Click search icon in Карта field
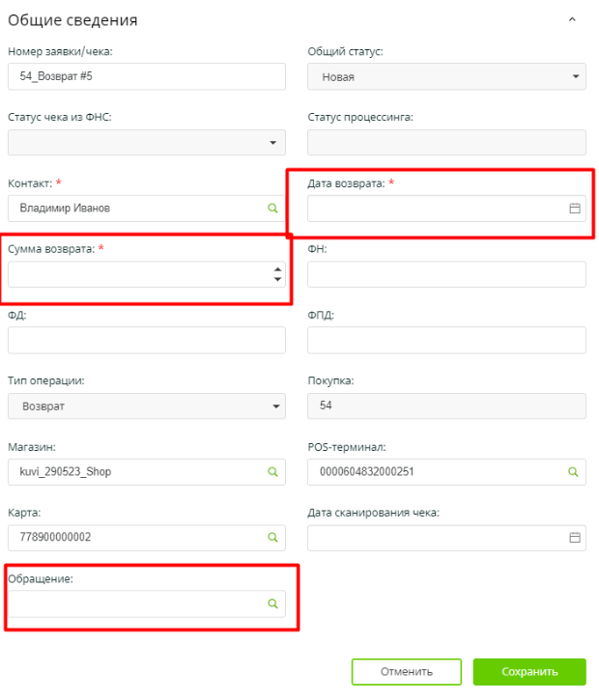Viewport: 599px width, 700px height. [273, 538]
